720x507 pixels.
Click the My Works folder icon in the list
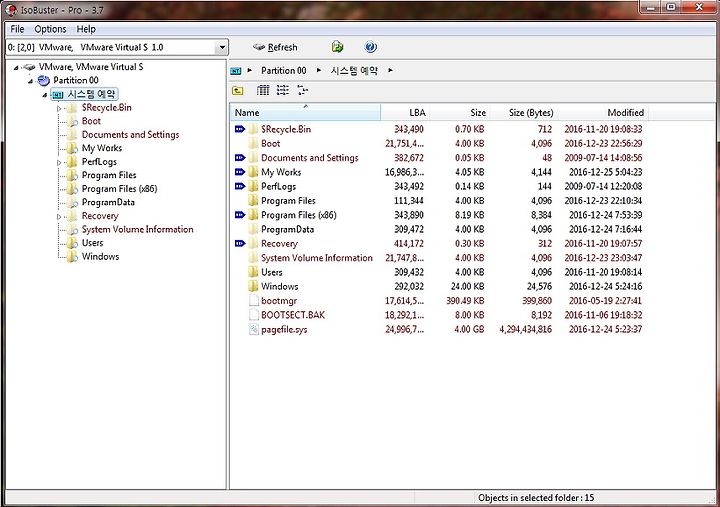click(x=253, y=172)
